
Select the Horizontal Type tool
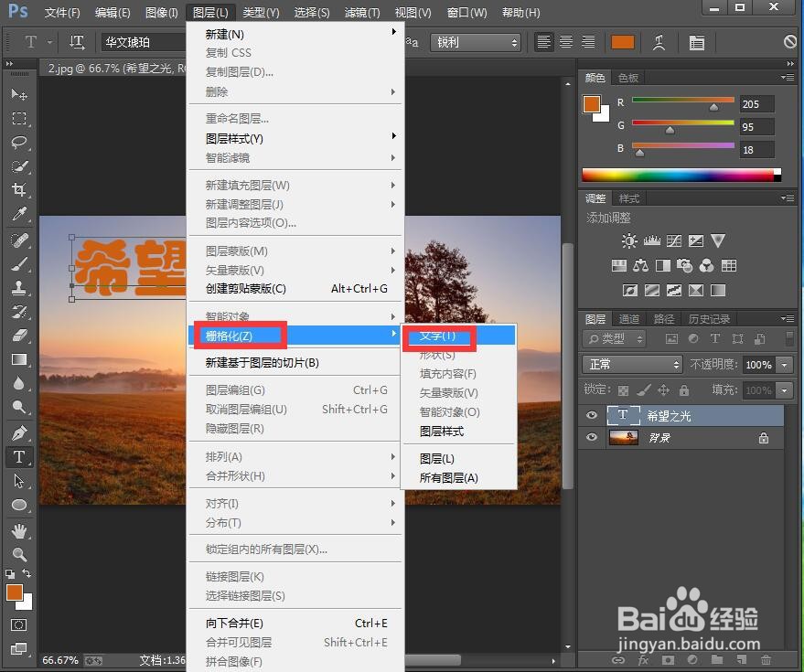click(20, 457)
